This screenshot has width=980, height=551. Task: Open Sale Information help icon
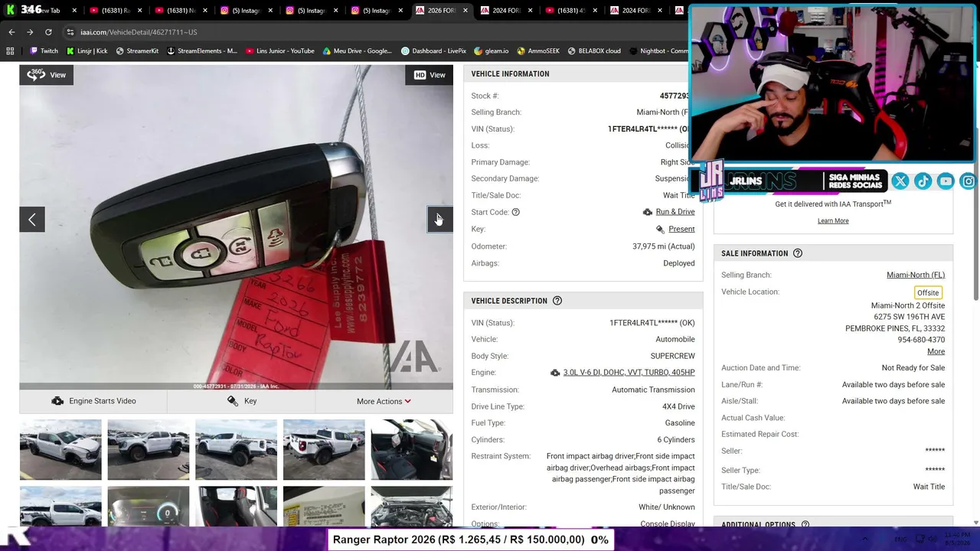pyautogui.click(x=798, y=253)
